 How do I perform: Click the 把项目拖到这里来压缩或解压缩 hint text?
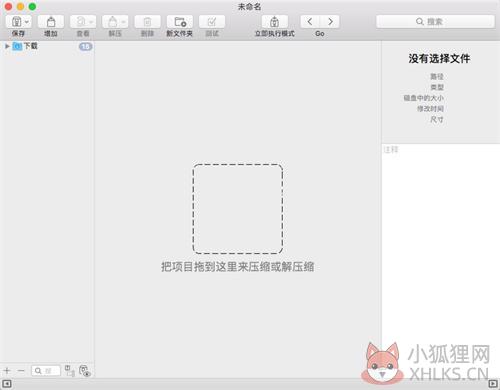238,267
